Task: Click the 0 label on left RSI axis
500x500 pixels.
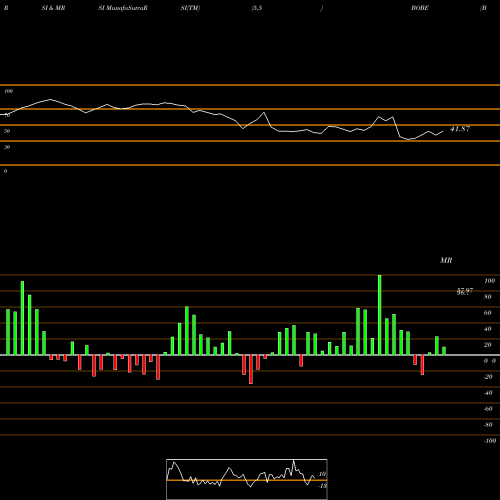Action: pyautogui.click(x=5, y=171)
